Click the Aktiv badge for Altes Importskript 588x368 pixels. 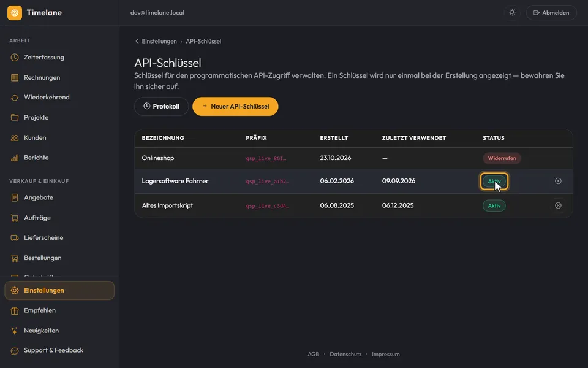(494, 206)
